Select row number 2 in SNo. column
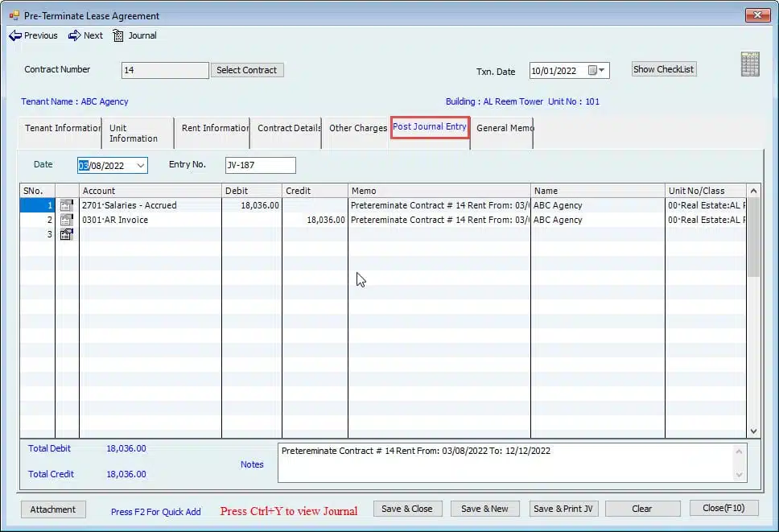 (x=37, y=220)
